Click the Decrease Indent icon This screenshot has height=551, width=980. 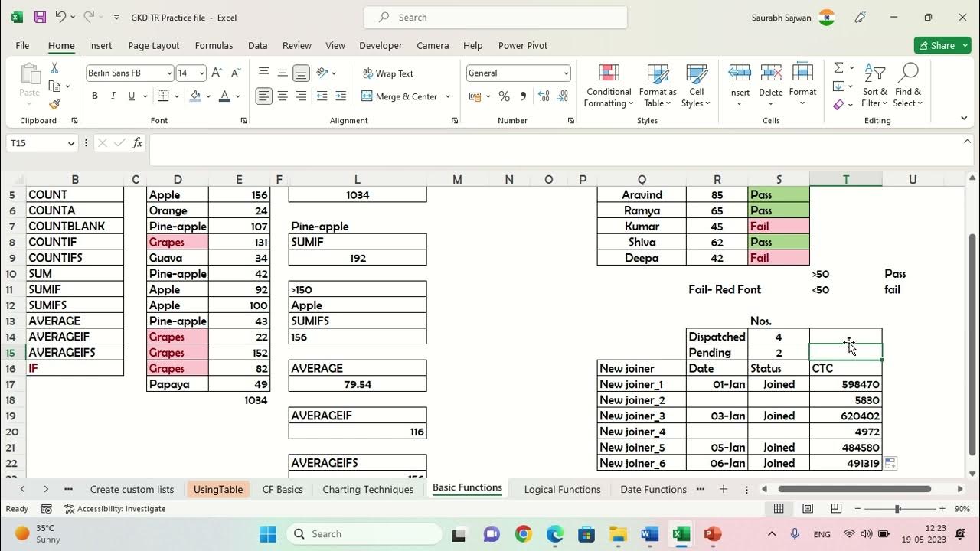[322, 96]
